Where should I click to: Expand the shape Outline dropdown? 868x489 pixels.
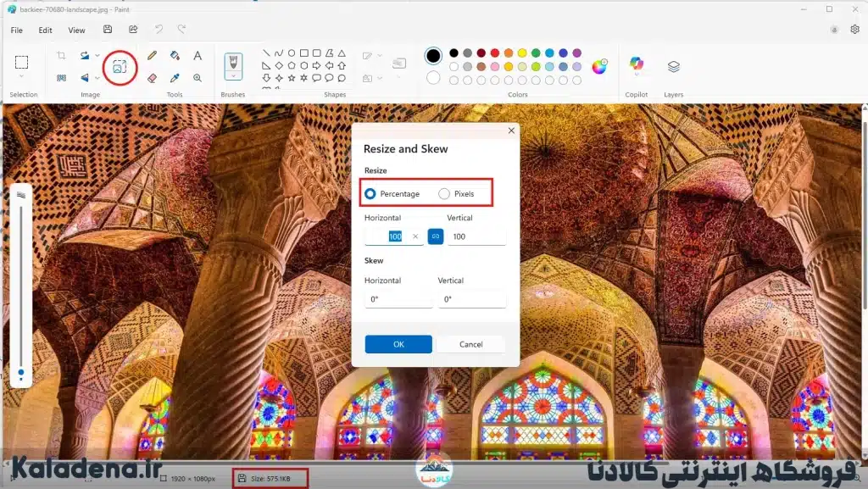point(380,55)
